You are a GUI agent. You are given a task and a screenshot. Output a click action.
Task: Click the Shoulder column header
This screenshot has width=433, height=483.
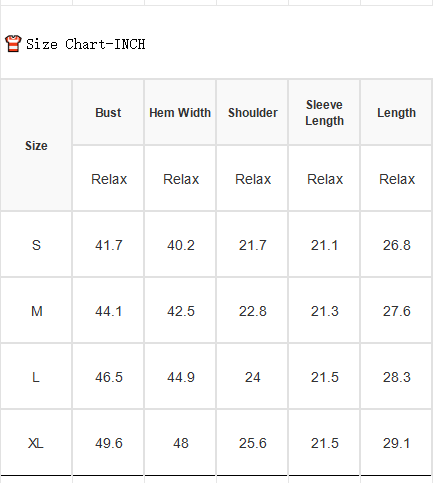click(x=253, y=113)
